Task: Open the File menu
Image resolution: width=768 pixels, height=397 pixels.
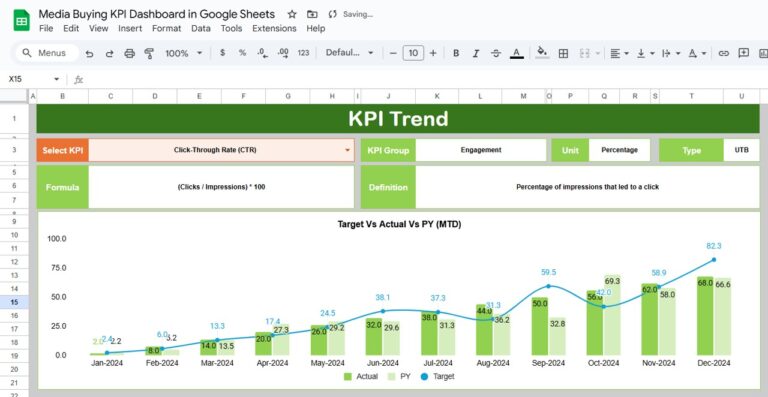Action: pos(46,28)
